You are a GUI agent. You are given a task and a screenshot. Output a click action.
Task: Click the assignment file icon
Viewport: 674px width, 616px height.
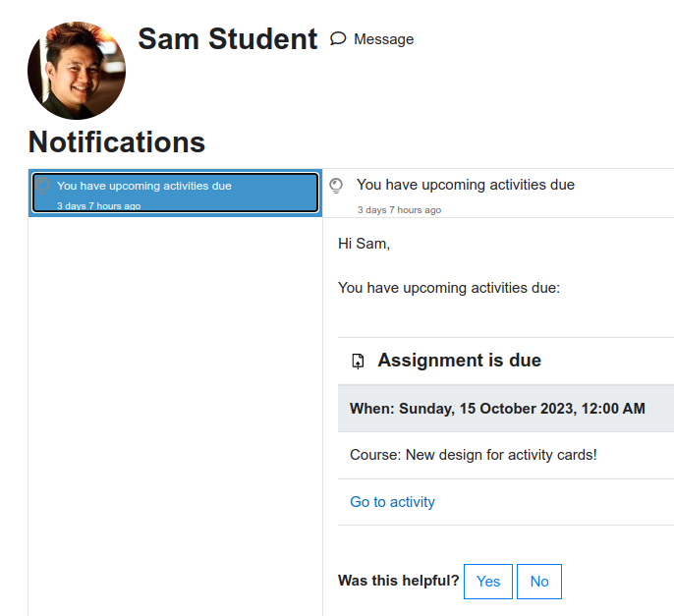coord(358,362)
